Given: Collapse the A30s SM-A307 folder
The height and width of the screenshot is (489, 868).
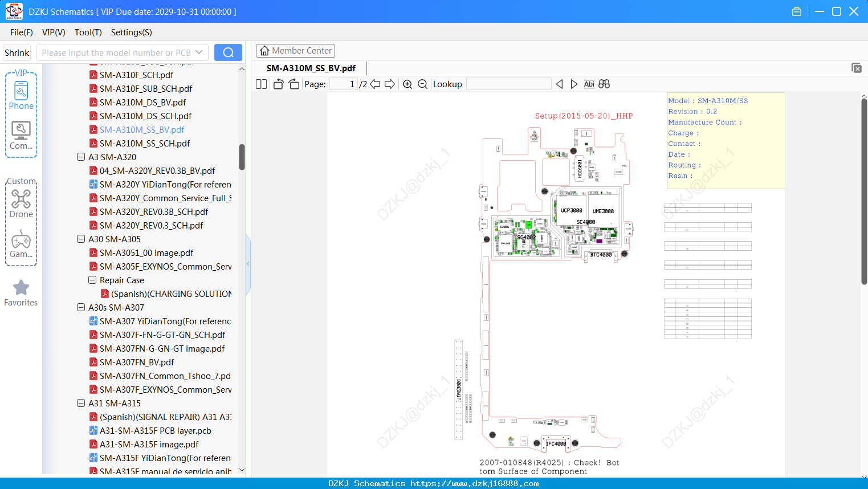Looking at the screenshot, I should pyautogui.click(x=81, y=307).
